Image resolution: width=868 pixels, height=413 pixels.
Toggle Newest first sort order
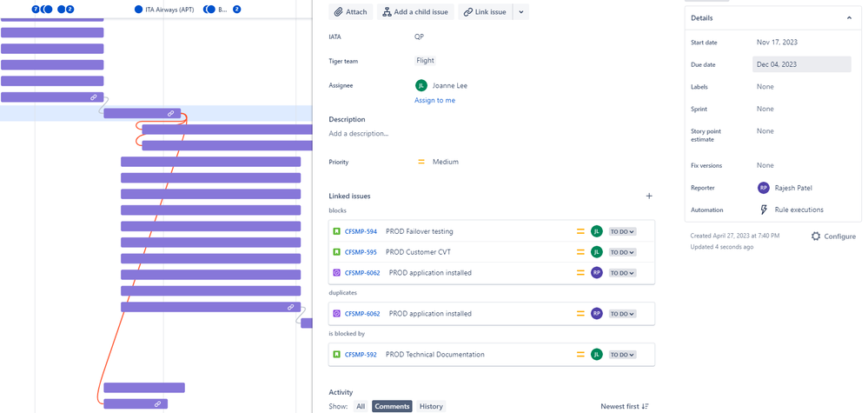[x=625, y=406]
